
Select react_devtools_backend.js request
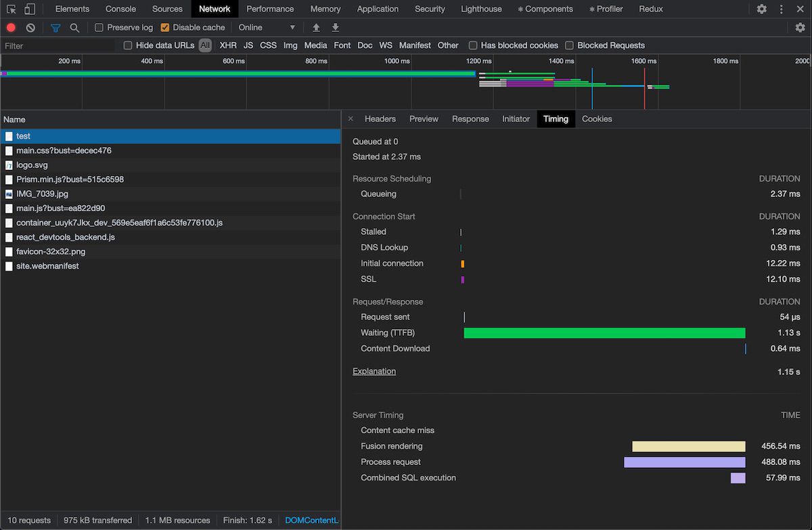(x=170, y=237)
